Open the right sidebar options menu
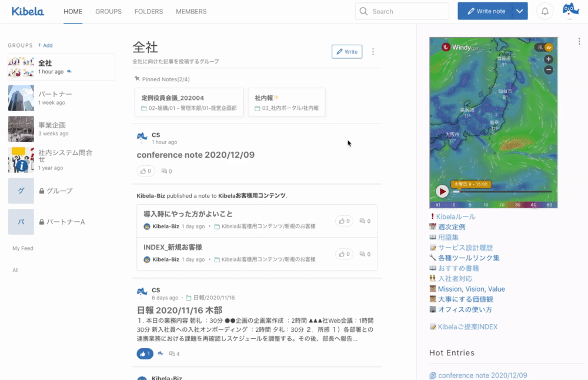 coord(579,41)
